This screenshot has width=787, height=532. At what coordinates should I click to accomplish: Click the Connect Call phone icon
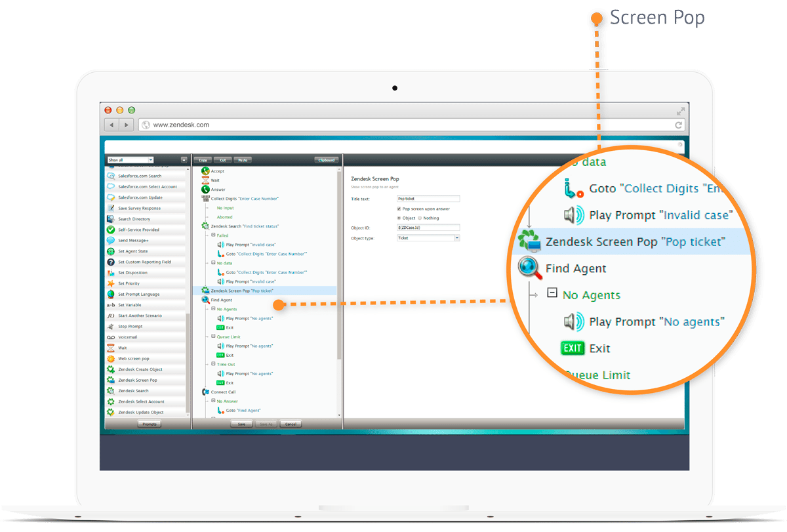[205, 392]
